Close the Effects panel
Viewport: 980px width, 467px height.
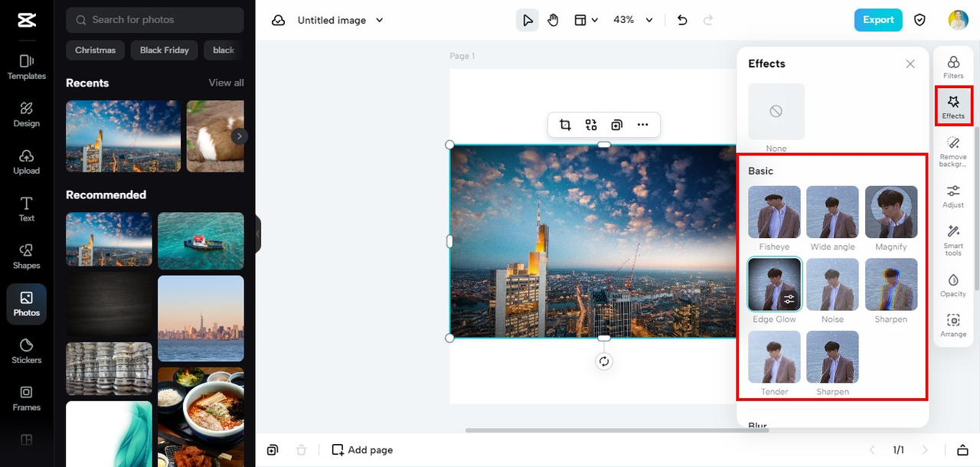point(910,64)
